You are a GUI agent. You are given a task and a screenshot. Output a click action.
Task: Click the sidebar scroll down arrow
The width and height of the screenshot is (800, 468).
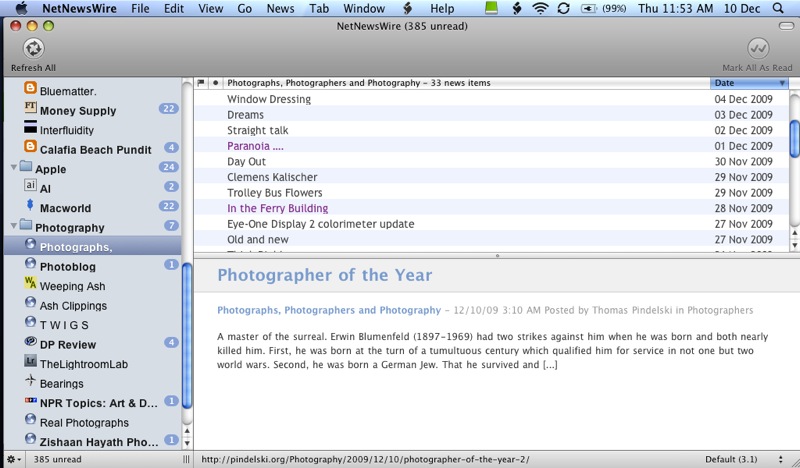187,443
